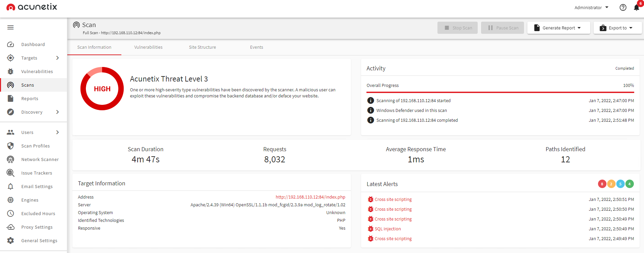Open the Generate Report dropdown
Viewport: 644px width, 253px height.
point(558,28)
